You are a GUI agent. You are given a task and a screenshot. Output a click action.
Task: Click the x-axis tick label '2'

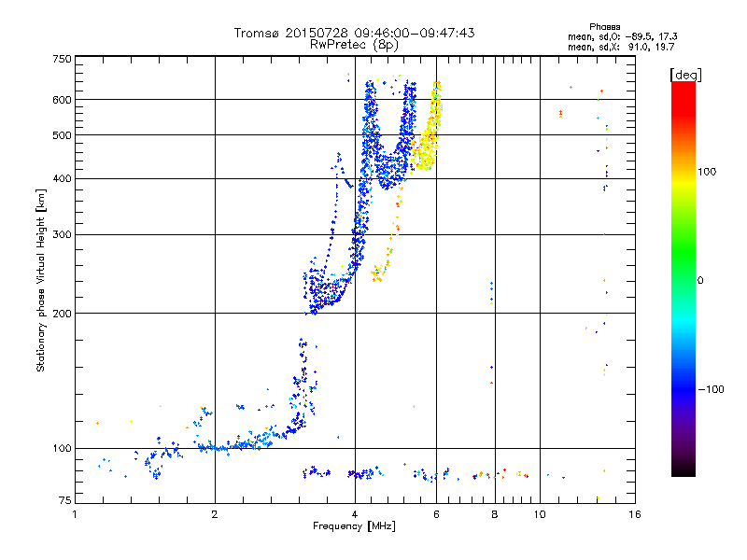click(x=215, y=514)
